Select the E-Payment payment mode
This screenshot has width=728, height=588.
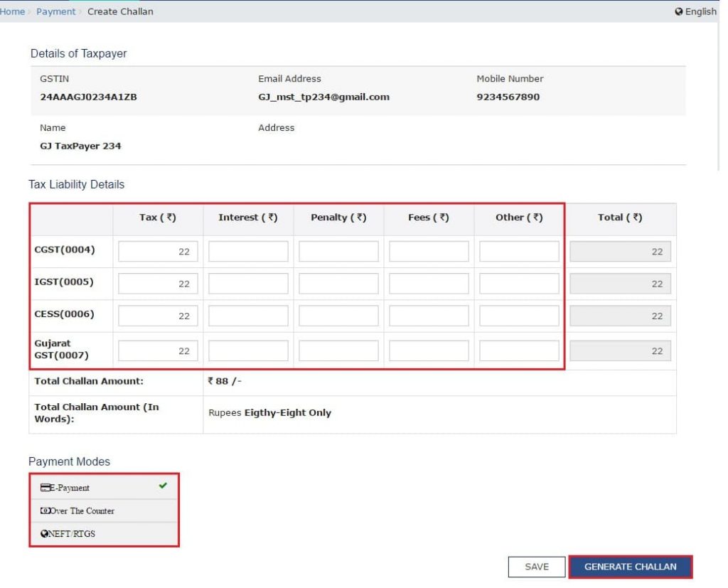click(x=71, y=488)
